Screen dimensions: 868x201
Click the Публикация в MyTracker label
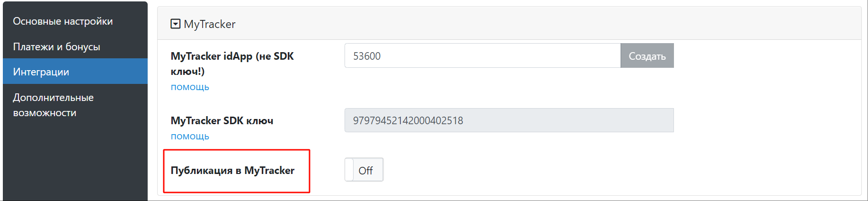click(x=232, y=170)
